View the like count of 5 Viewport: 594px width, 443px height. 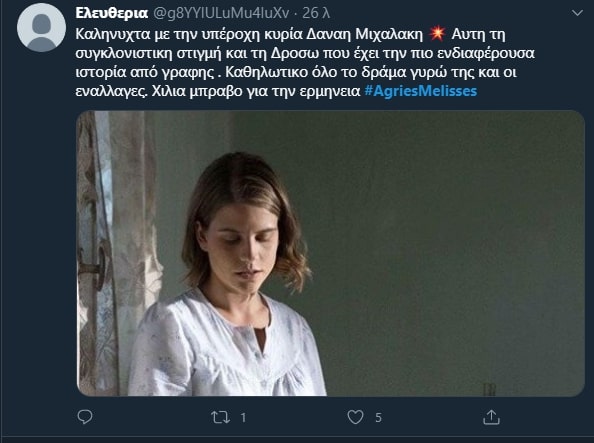tap(378, 418)
